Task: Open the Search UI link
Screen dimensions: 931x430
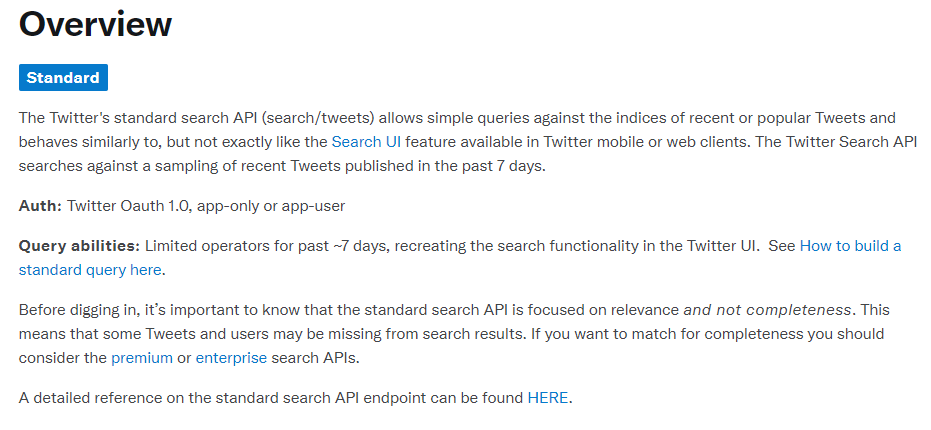Action: [366, 143]
